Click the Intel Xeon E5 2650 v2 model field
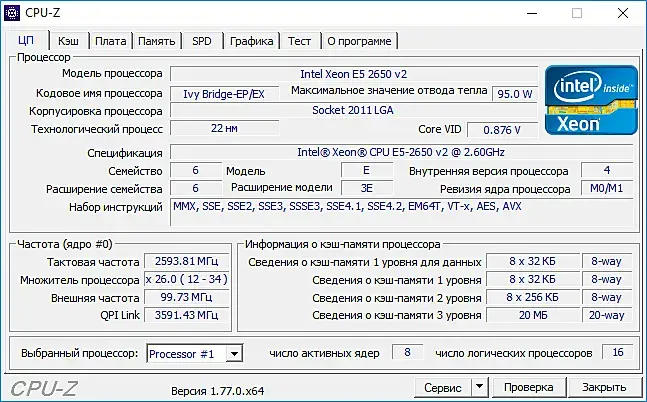The height and width of the screenshot is (402, 647). coord(354,74)
